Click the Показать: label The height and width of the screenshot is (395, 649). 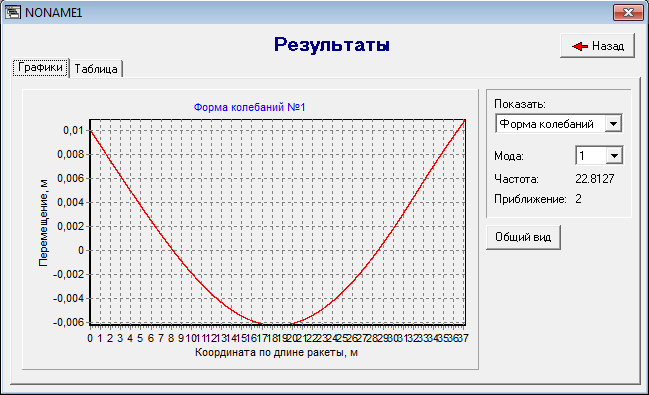[520, 104]
